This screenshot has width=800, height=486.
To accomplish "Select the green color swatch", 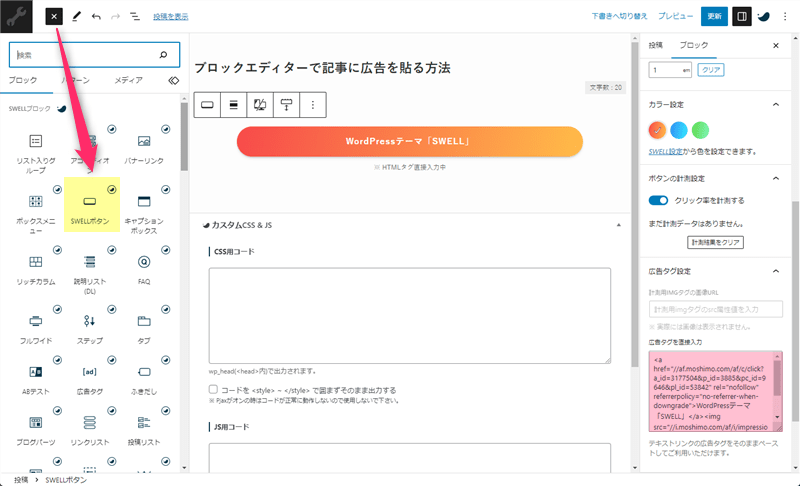I will click(700, 131).
